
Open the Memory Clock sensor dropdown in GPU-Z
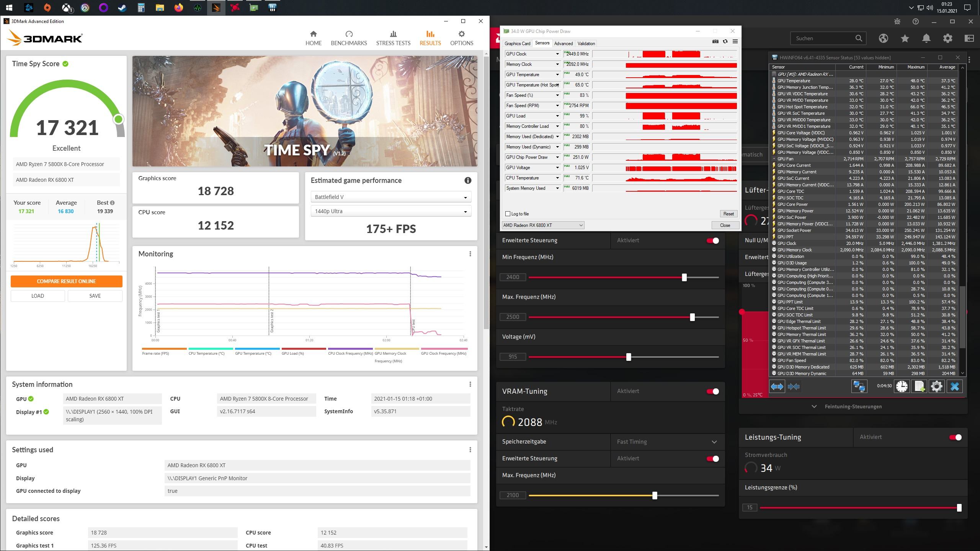(x=557, y=64)
